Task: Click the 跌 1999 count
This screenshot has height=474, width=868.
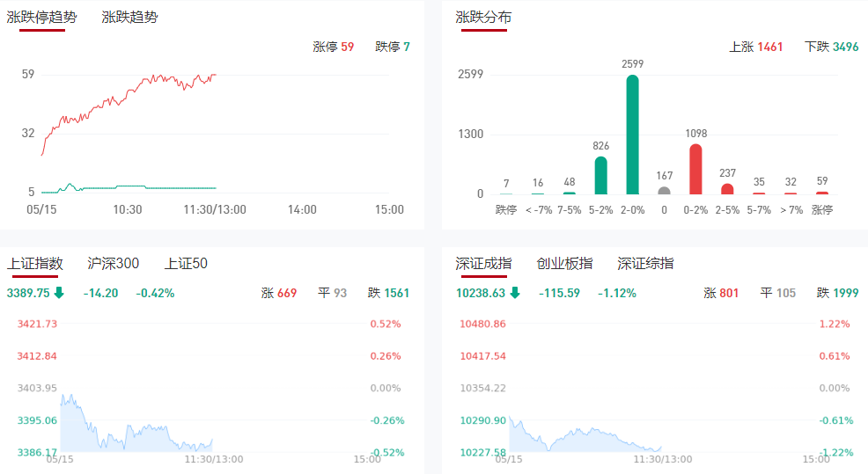Action: coord(837,293)
